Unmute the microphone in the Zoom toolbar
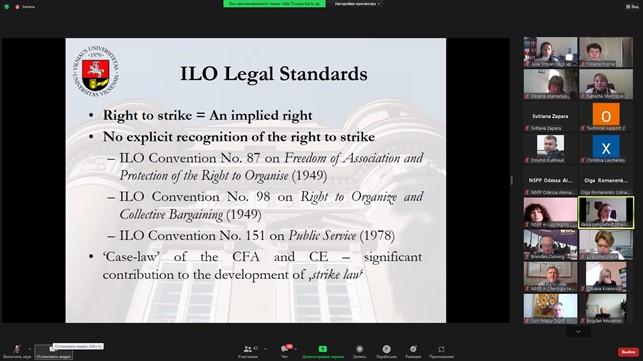Screen dimensions: 643x361 [17, 351]
